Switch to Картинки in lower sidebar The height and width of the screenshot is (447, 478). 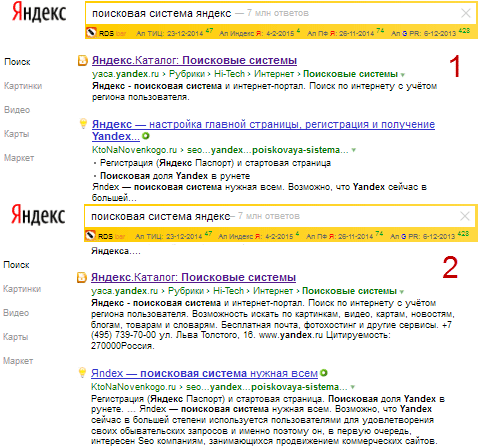(x=22, y=289)
